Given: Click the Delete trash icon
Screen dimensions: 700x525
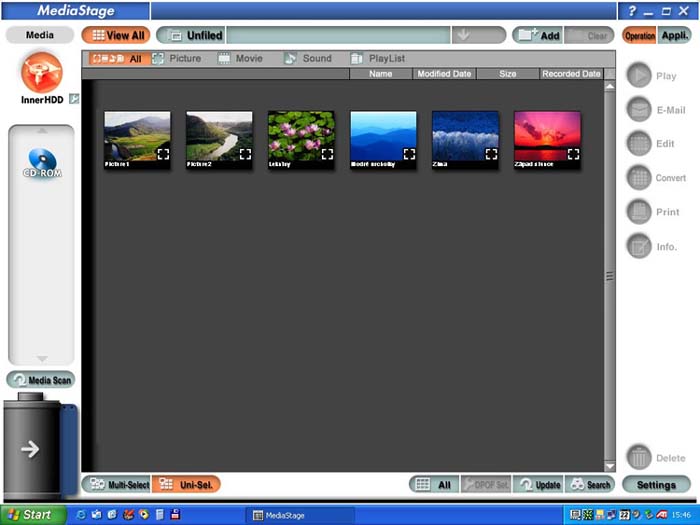Looking at the screenshot, I should 640,457.
